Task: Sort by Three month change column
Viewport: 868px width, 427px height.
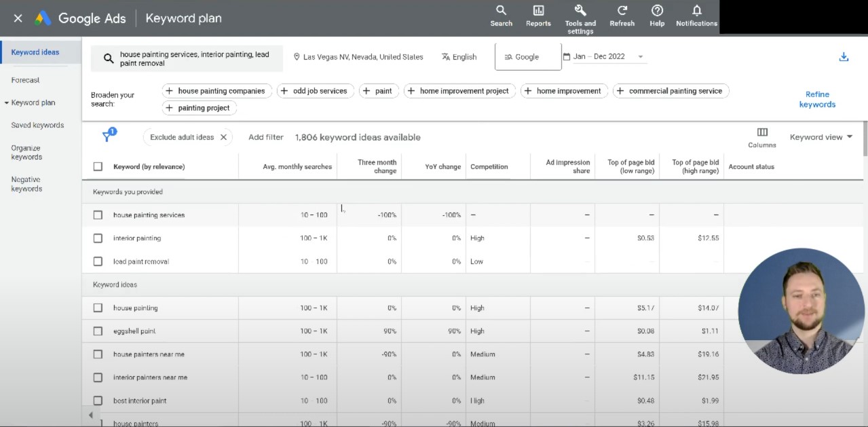Action: pos(377,166)
